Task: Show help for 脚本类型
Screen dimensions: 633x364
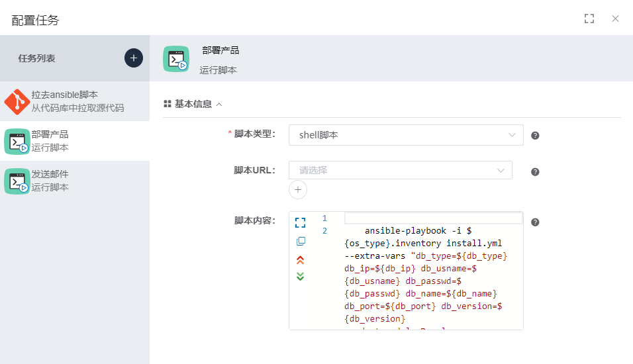Action: (x=535, y=136)
